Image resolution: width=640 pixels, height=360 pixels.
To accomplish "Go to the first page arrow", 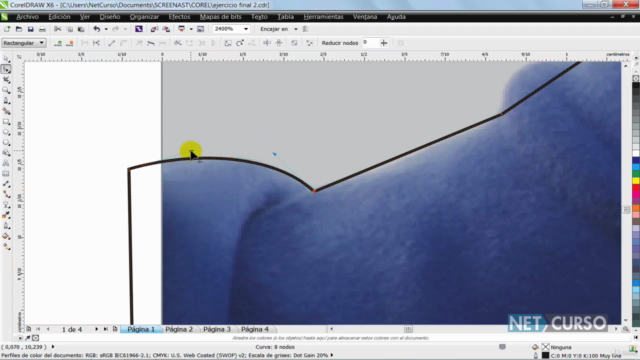I will 38,329.
